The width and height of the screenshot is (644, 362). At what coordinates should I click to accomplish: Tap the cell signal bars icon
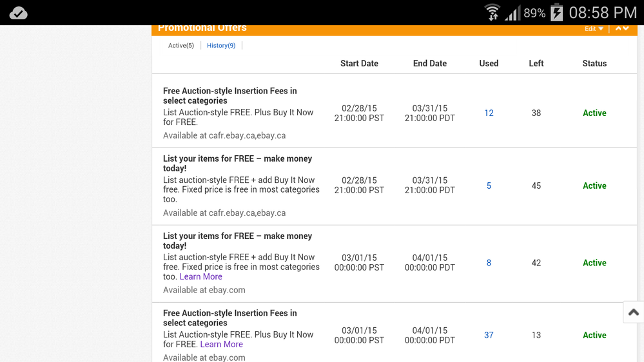(x=512, y=13)
